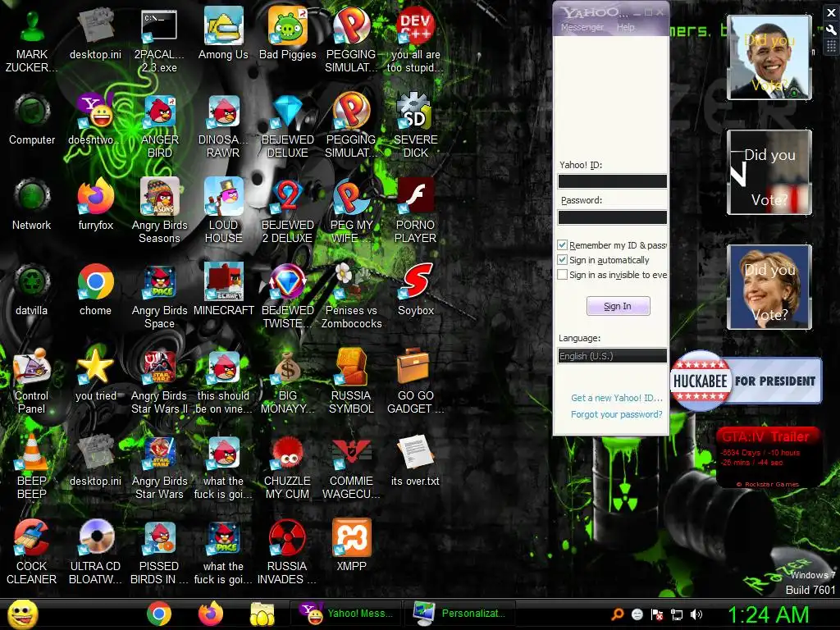This screenshot has width=840, height=630.
Task: Launch Firefox from the taskbar
Action: 211,614
